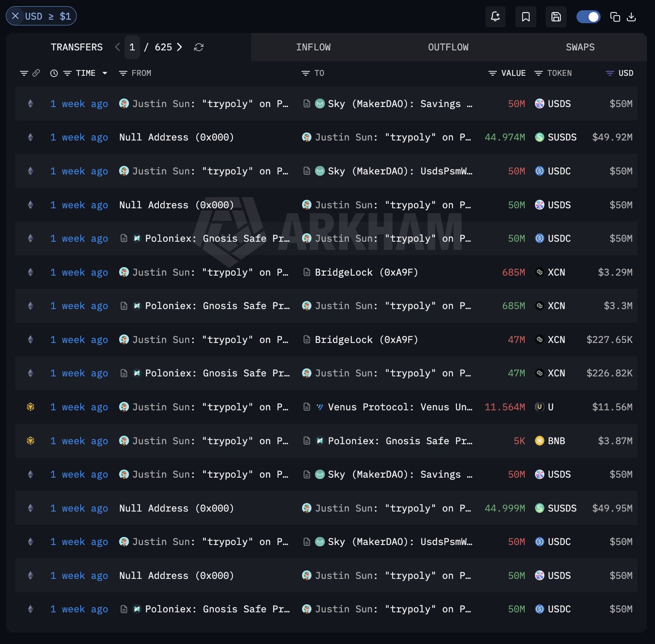
Task: Open the VALUE column filter
Action: pyautogui.click(x=493, y=73)
